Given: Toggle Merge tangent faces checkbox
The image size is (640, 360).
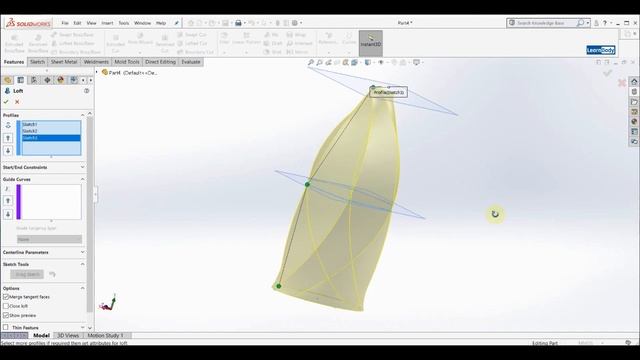Looking at the screenshot, I should point(6,297).
